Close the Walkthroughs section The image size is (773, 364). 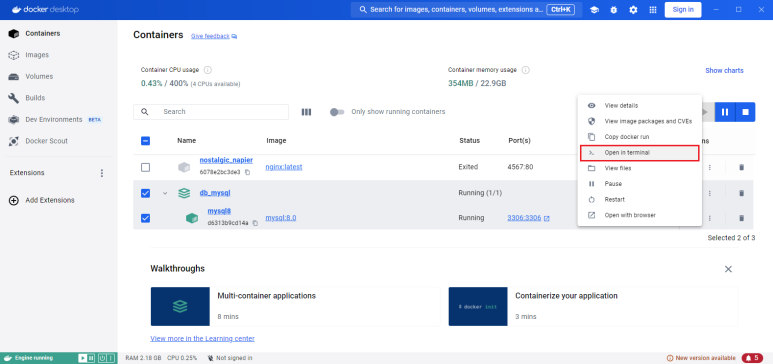pyautogui.click(x=728, y=269)
